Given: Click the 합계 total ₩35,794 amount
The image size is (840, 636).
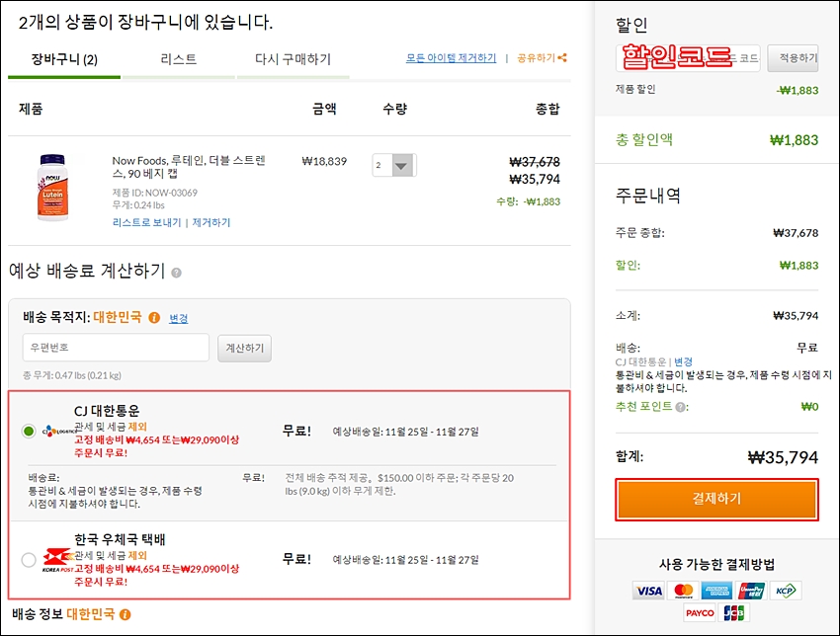Looking at the screenshot, I should (783, 457).
